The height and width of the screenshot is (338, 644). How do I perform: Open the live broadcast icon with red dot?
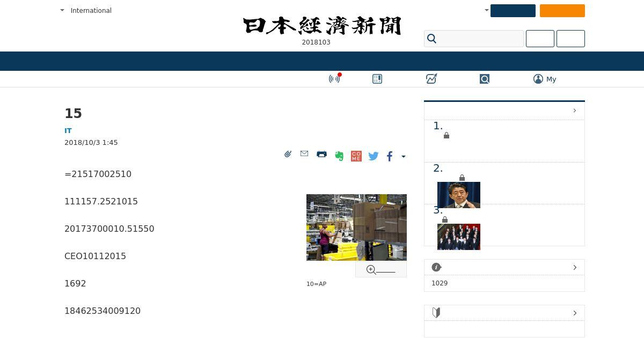335,78
